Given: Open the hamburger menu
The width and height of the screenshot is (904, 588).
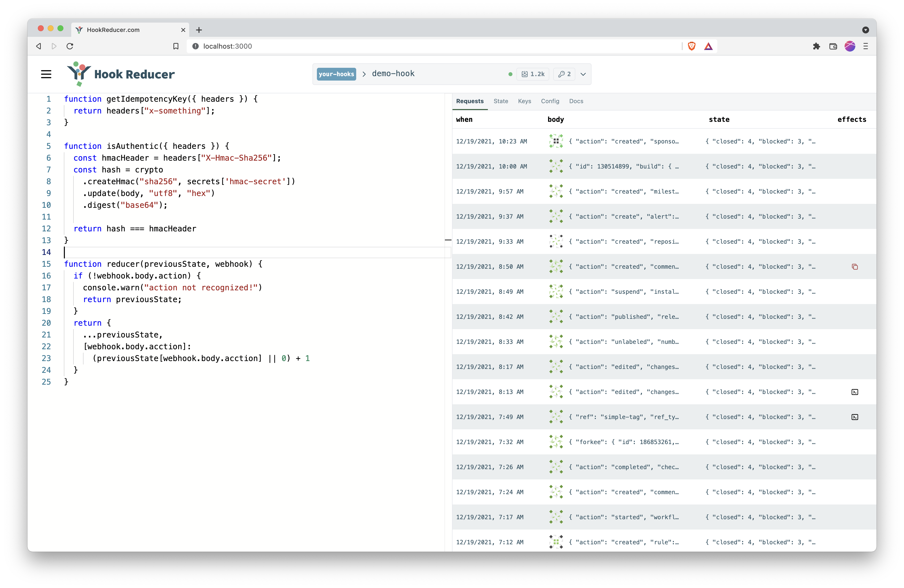Looking at the screenshot, I should [x=46, y=74].
